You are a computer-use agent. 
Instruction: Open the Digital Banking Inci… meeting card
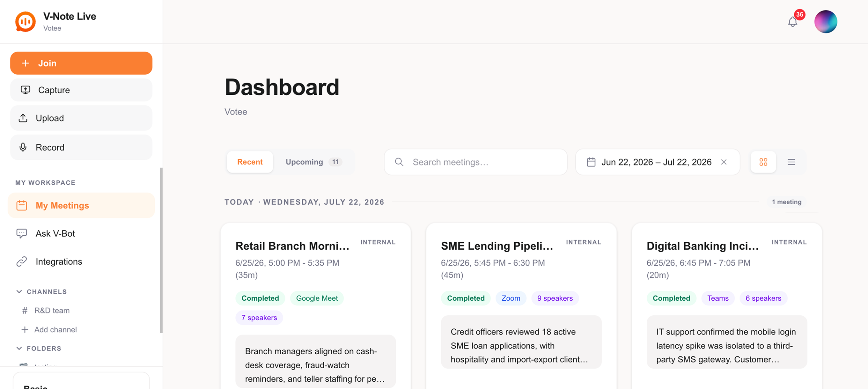[726, 306]
